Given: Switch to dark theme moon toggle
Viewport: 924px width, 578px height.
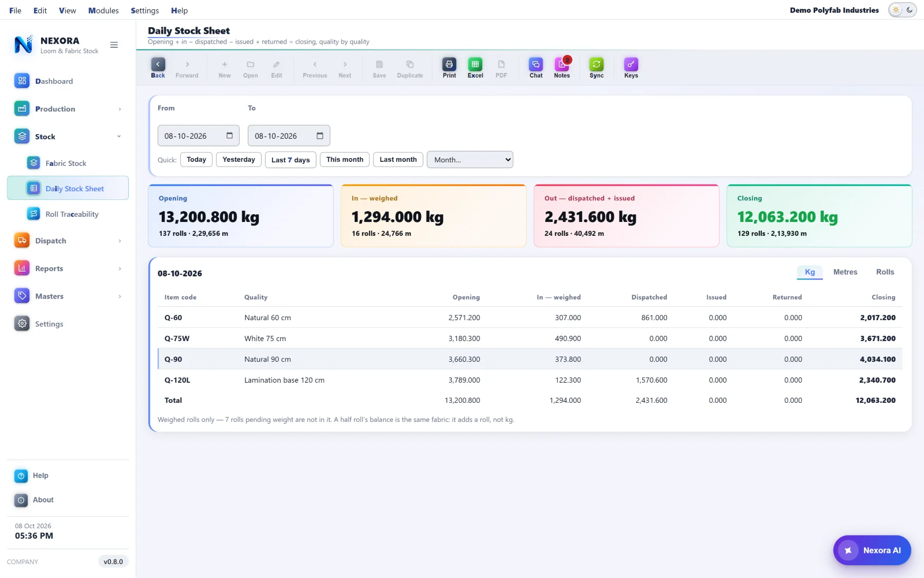Looking at the screenshot, I should point(910,10).
